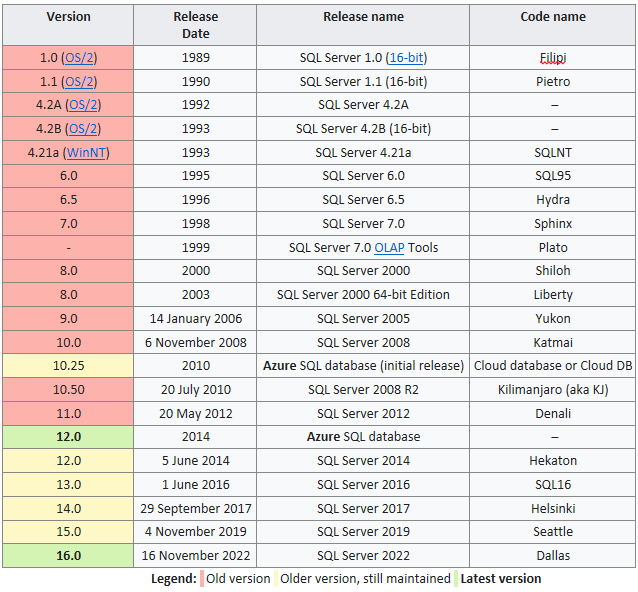Viewport: 638px width, 592px height.
Task: Open the OS/2 link in version 1.0 row
Action: [x=79, y=58]
